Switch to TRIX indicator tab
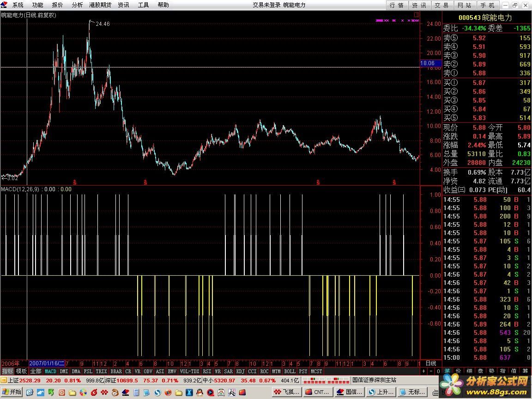Image resolution: width=532 pixels, height=399 pixels. 101,371
